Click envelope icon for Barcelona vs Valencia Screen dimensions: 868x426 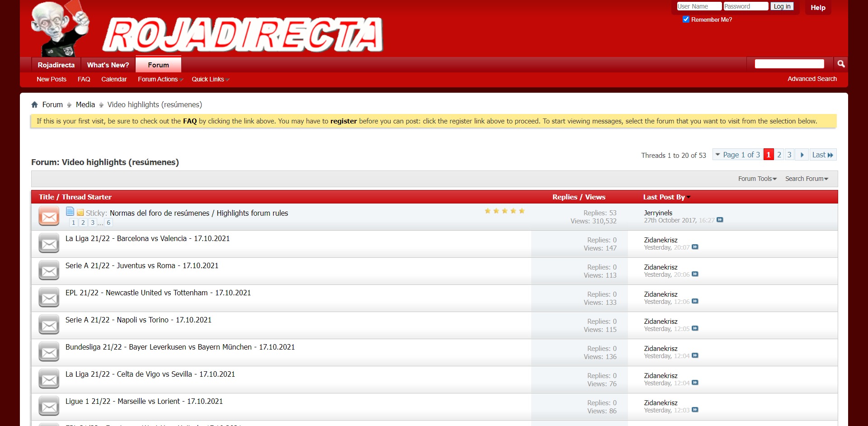(x=49, y=244)
